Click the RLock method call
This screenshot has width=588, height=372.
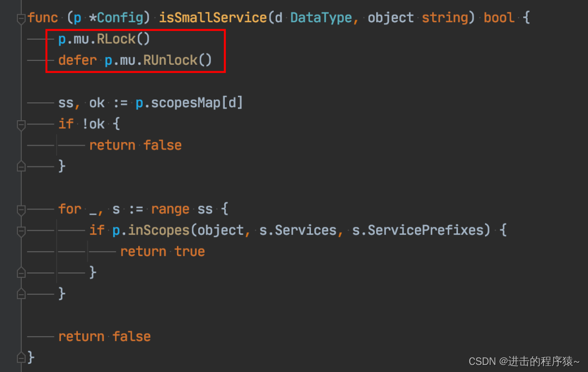click(115, 39)
